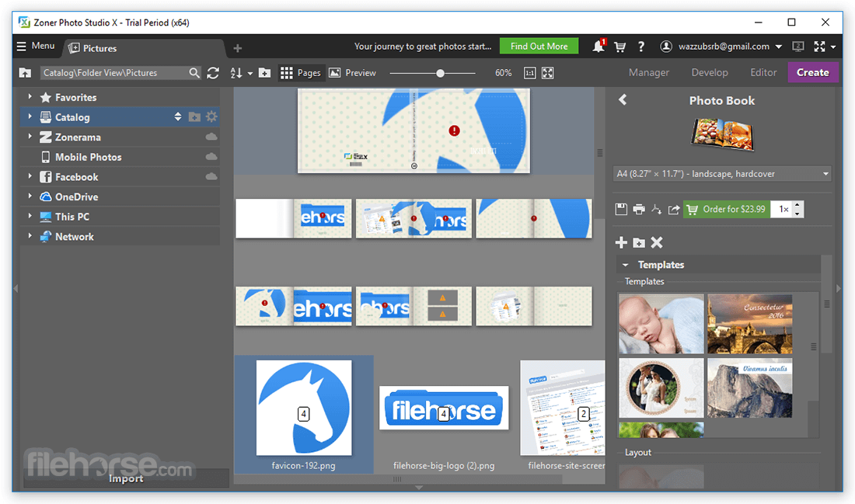Open the Help question mark

point(641,47)
